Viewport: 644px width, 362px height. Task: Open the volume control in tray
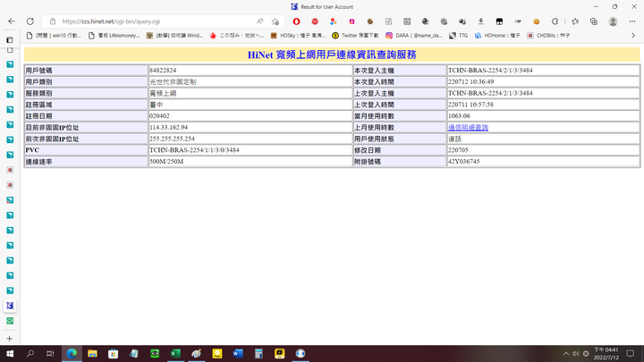575,353
